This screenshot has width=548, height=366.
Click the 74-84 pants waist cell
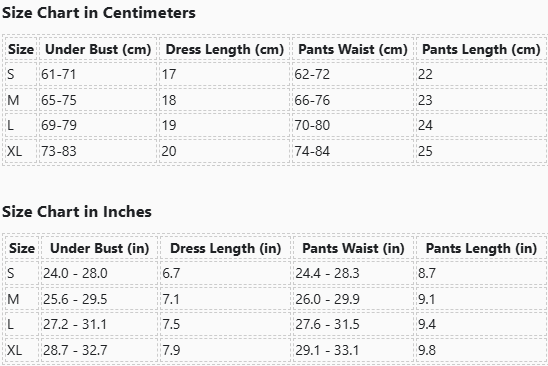point(353,151)
